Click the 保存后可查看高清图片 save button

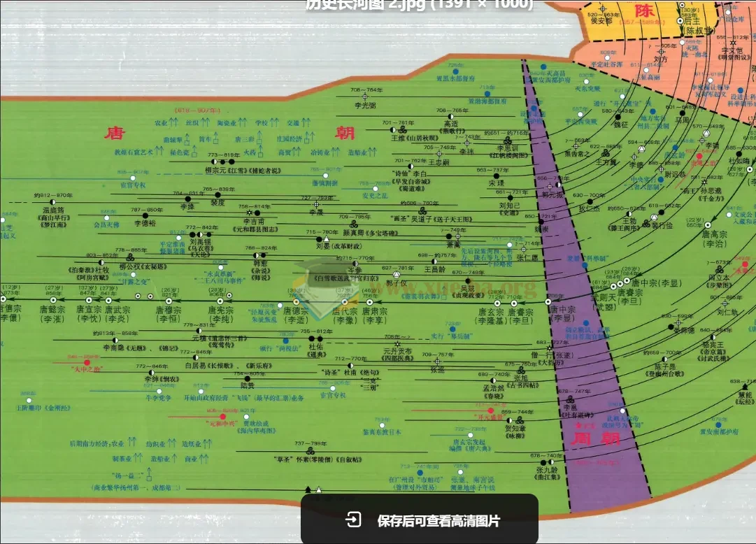click(420, 520)
